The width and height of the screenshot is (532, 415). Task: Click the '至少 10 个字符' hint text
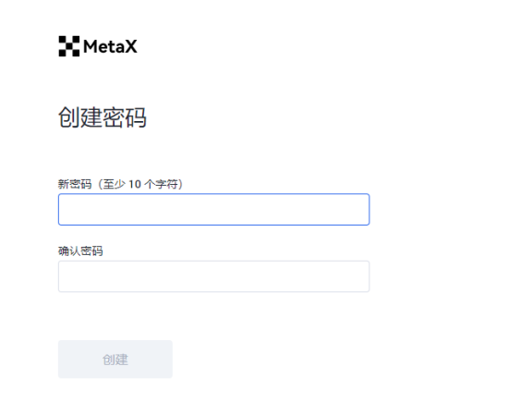click(140, 184)
